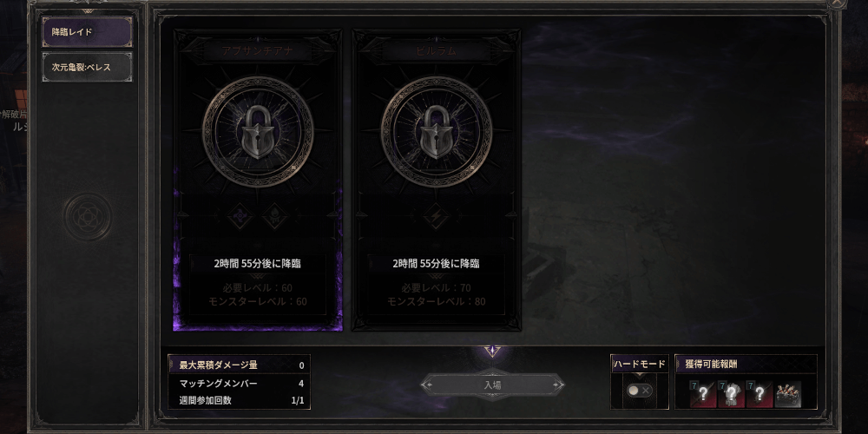Inspect the scroll chest reward item

coord(787,393)
